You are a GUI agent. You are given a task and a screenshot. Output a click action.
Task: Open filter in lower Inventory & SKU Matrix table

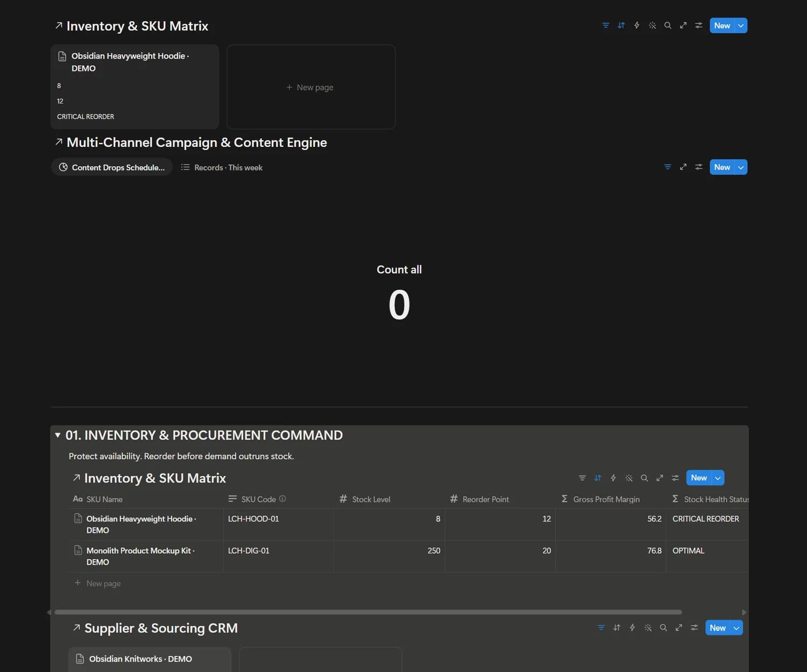(x=582, y=478)
